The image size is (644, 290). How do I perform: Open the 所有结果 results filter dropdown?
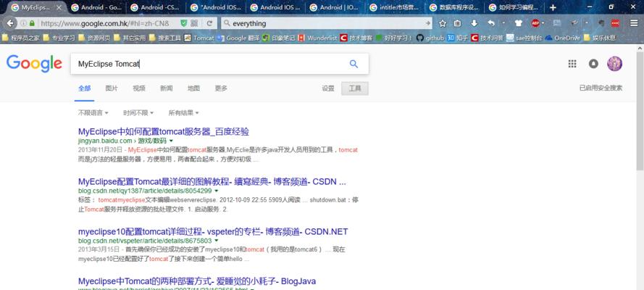tap(183, 112)
